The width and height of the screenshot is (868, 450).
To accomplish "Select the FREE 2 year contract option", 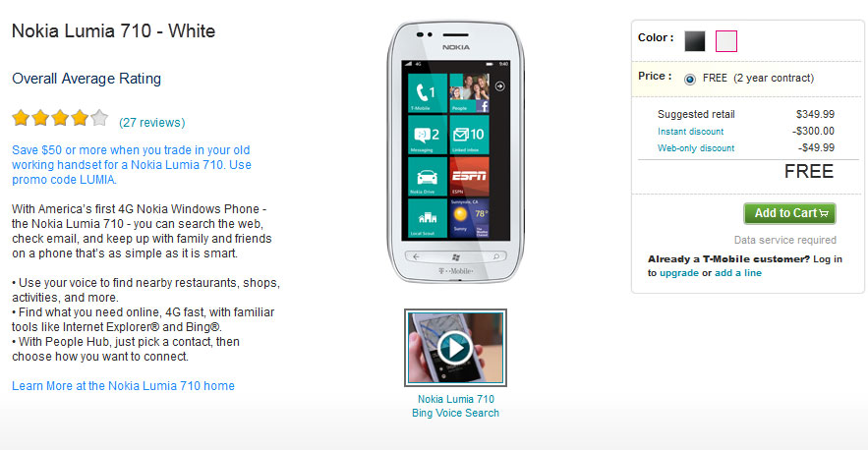I will pyautogui.click(x=690, y=80).
